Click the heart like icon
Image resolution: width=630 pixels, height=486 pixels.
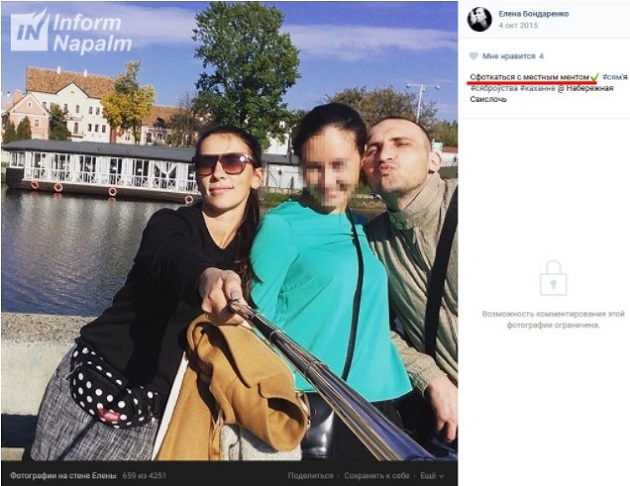pyautogui.click(x=473, y=56)
